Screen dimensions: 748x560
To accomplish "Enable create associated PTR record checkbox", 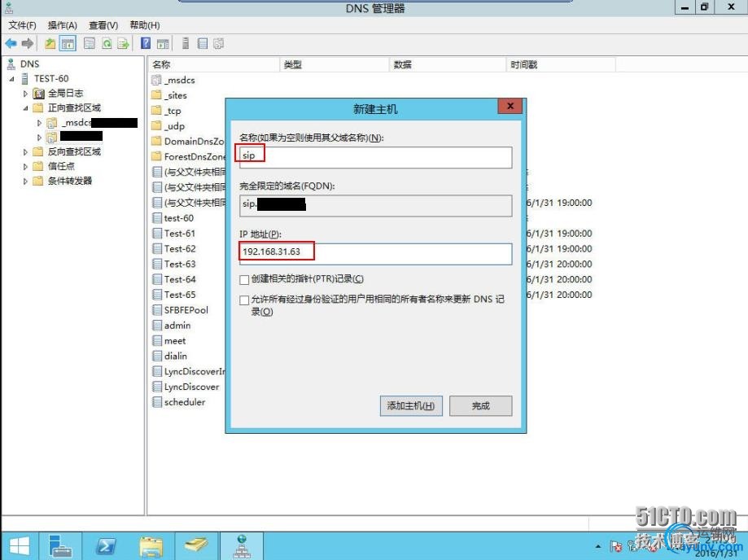I will pyautogui.click(x=244, y=279).
